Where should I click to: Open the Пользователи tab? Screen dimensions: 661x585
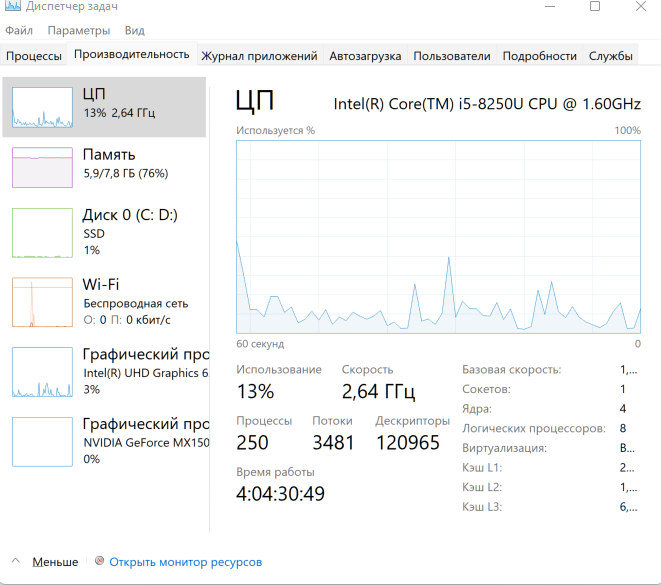(452, 56)
